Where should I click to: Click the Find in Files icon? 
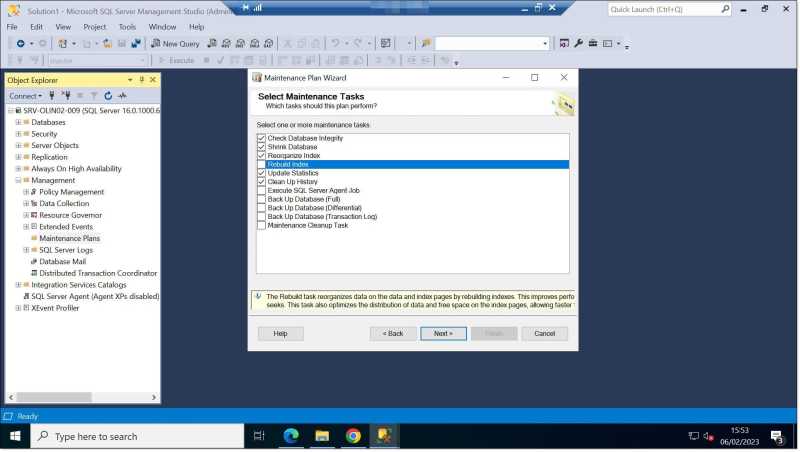[x=426, y=44]
